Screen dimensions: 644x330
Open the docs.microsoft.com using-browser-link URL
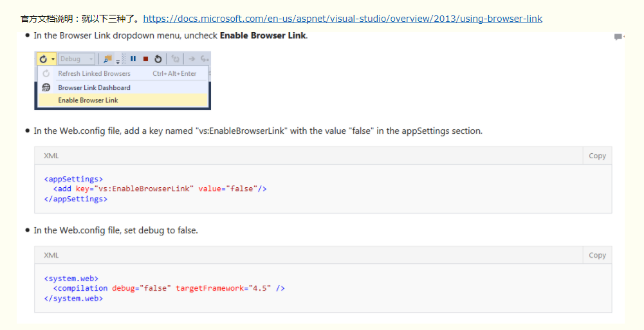342,19
